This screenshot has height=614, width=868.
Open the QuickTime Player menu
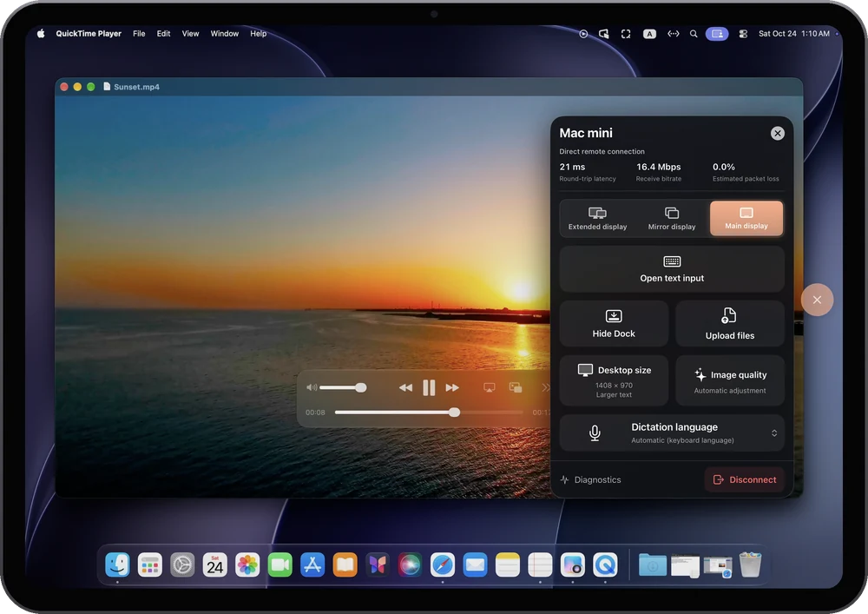click(89, 34)
